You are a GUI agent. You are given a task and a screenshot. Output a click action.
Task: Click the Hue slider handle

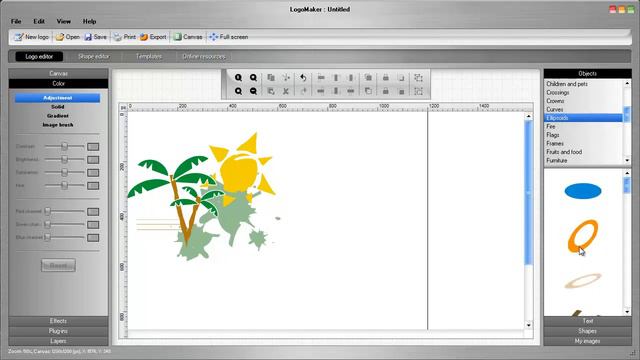[64, 185]
